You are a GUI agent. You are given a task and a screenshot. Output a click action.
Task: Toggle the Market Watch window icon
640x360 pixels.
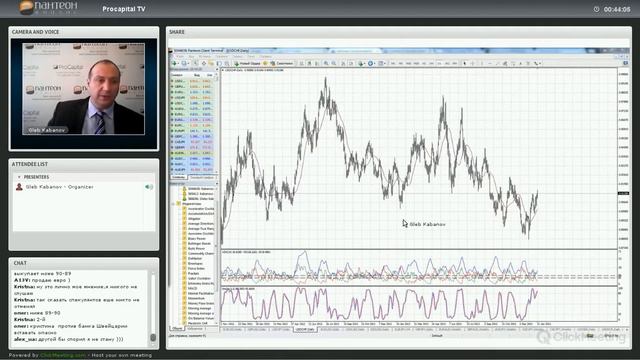point(196,63)
